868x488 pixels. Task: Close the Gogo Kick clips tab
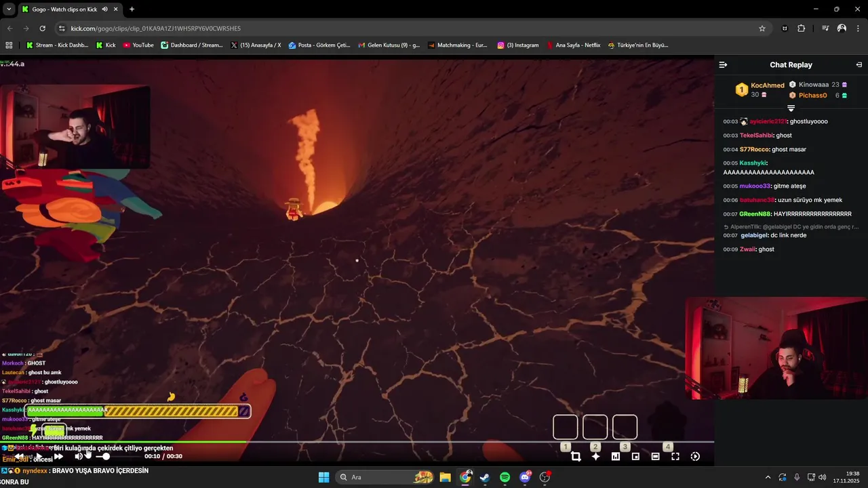coord(115,9)
